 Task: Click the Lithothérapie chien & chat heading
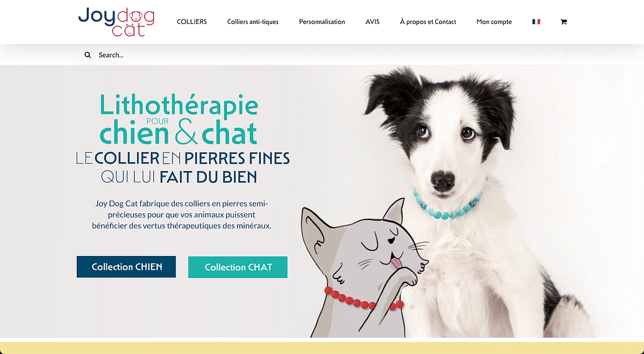(179, 120)
